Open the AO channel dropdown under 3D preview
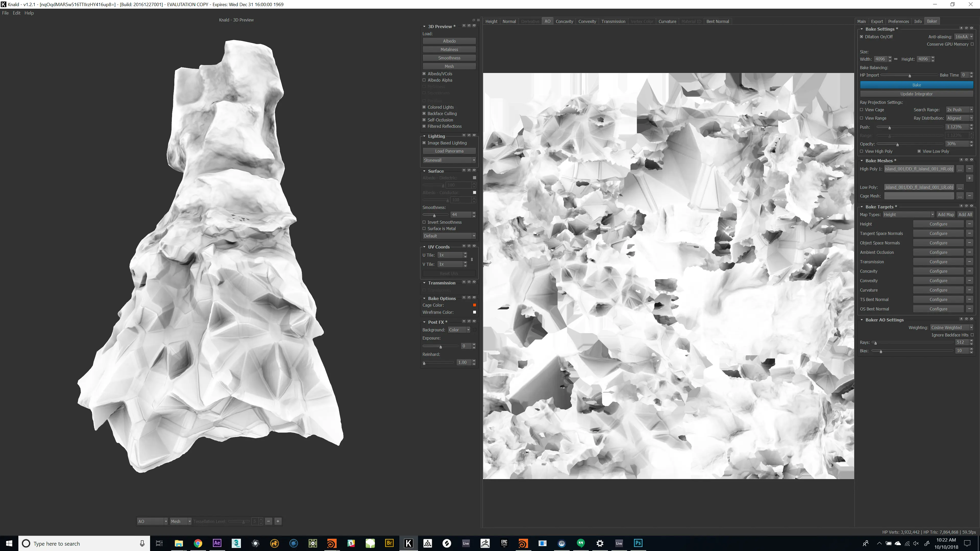980x551 pixels. tap(152, 521)
